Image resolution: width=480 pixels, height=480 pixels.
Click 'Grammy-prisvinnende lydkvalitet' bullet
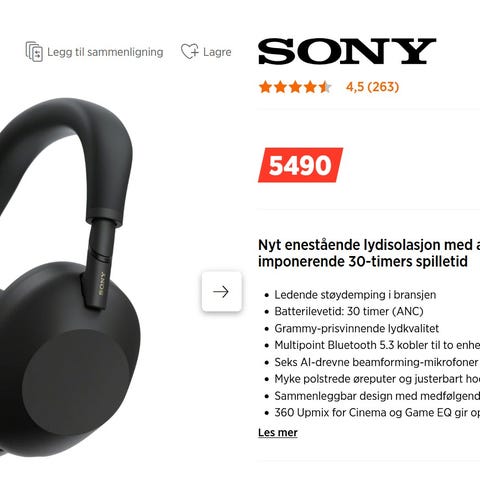pos(356,329)
